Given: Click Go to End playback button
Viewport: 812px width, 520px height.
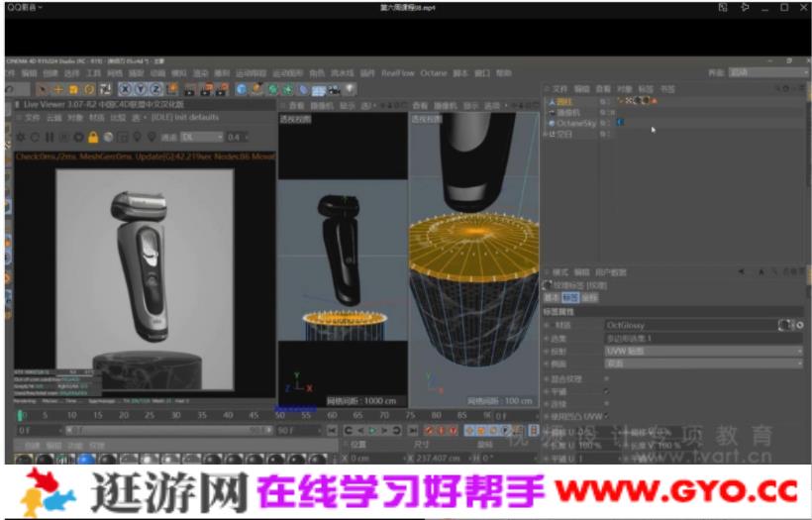Looking at the screenshot, I should point(412,431).
